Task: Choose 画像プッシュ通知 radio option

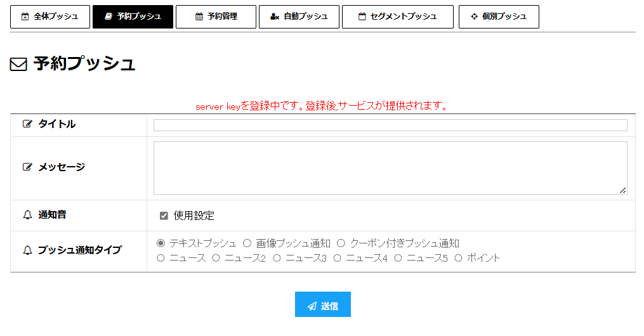Action: (247, 243)
